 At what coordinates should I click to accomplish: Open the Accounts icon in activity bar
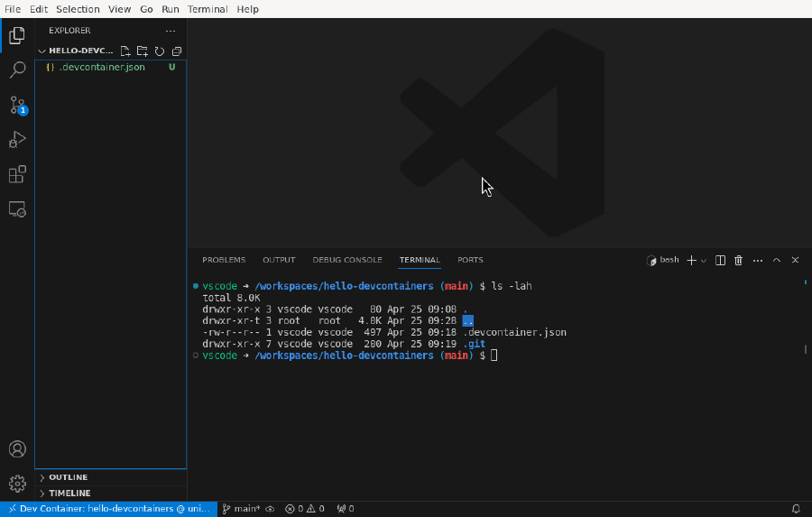click(17, 449)
